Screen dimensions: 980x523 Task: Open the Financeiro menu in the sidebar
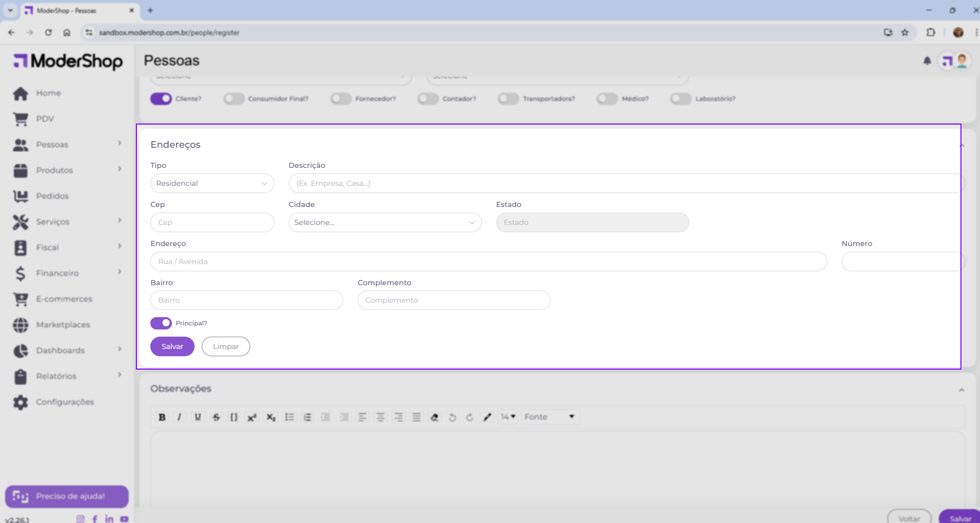pos(57,273)
